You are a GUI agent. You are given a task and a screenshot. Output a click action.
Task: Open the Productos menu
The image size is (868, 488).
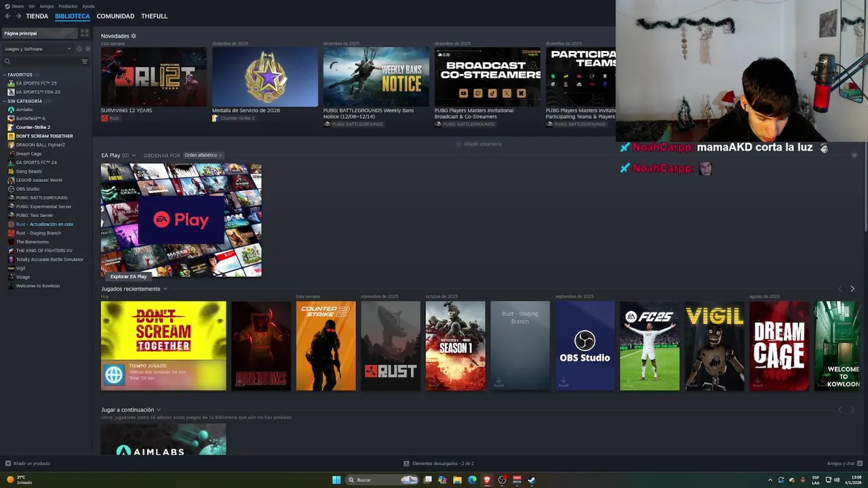[x=68, y=6]
